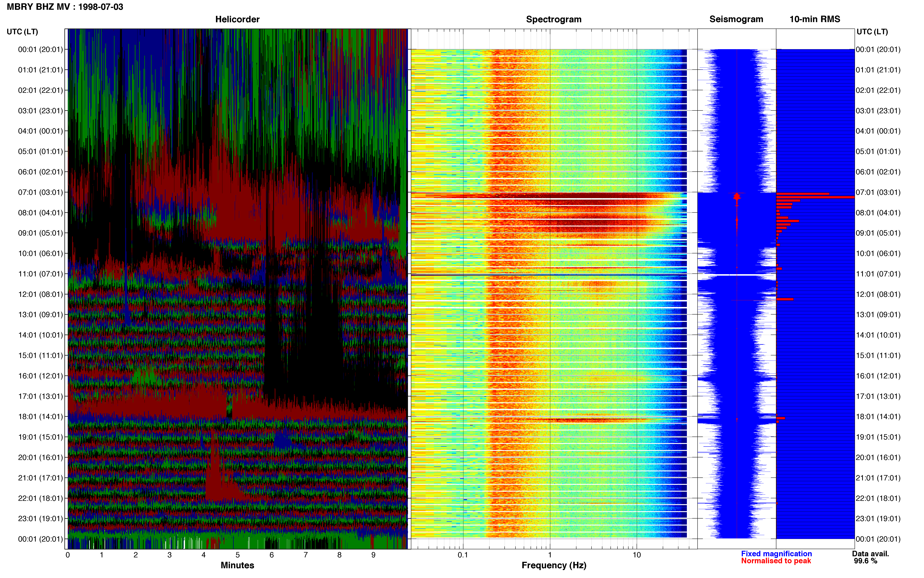The height and width of the screenshot is (578, 924).
Task: Select the 05:01 (01:01) label on left axis
Action: click(x=41, y=151)
